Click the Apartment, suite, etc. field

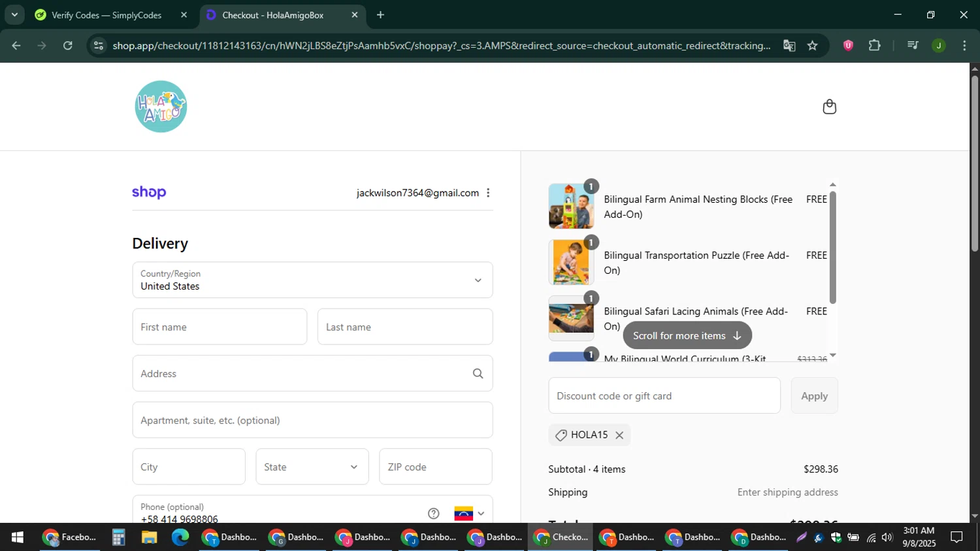[x=312, y=420]
